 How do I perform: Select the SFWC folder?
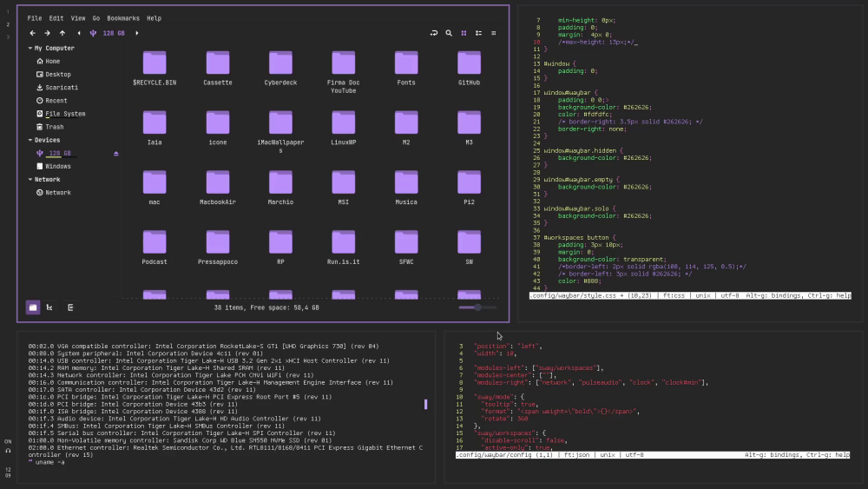pyautogui.click(x=406, y=248)
